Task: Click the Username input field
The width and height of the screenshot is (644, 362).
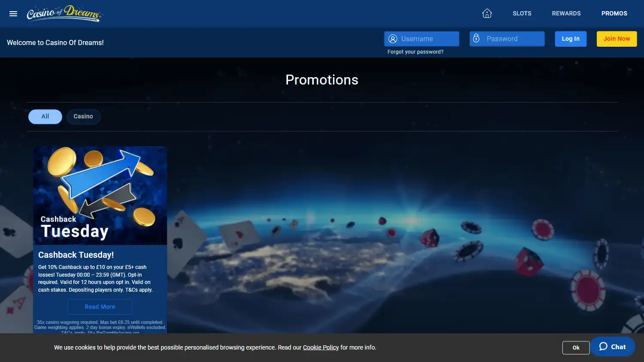Action: pos(422,39)
